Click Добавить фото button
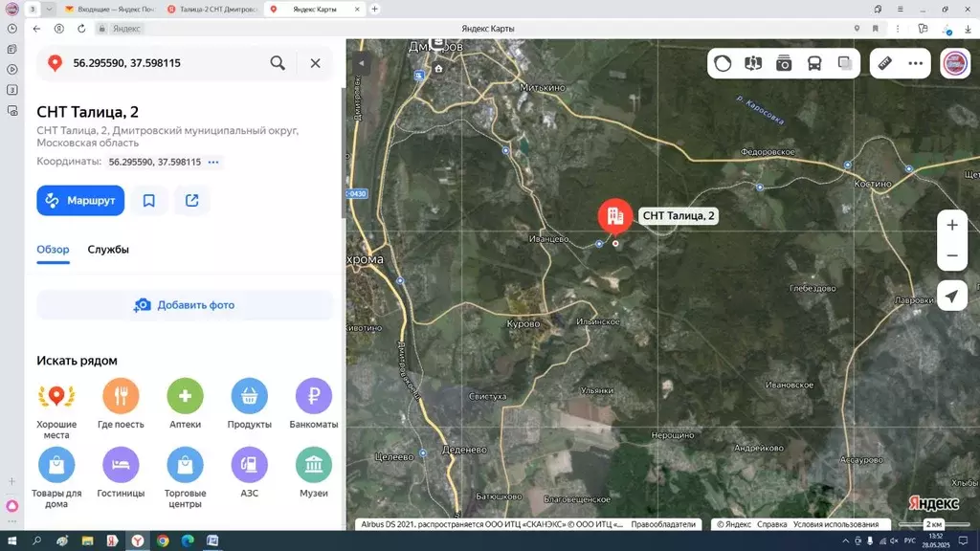The image size is (980, 551). 185,305
